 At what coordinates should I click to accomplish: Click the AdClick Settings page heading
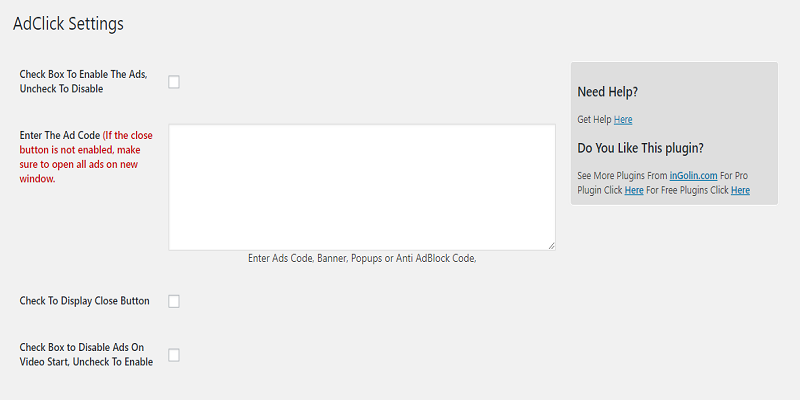coord(68,25)
